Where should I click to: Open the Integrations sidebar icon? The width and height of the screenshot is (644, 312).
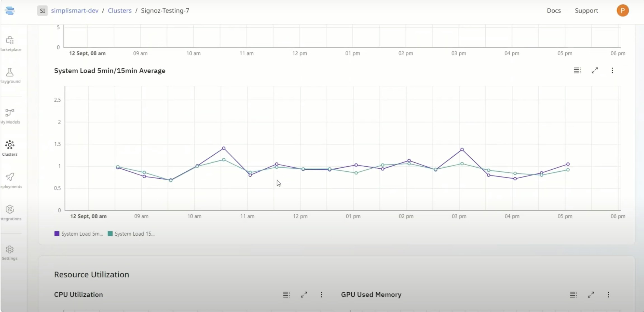click(10, 209)
